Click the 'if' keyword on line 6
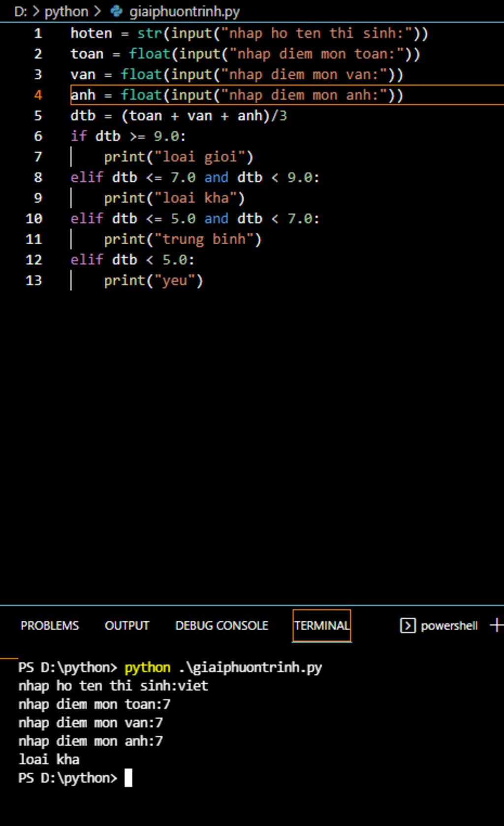 78,136
